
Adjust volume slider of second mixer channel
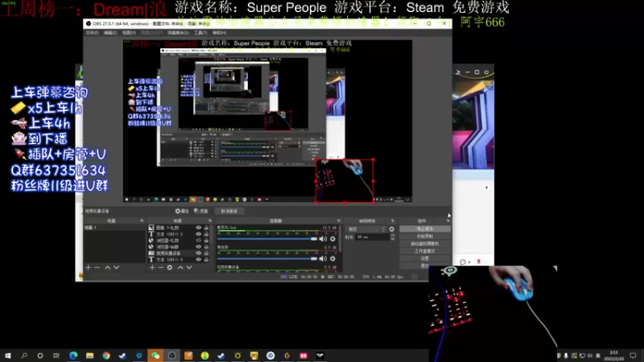tap(267, 258)
